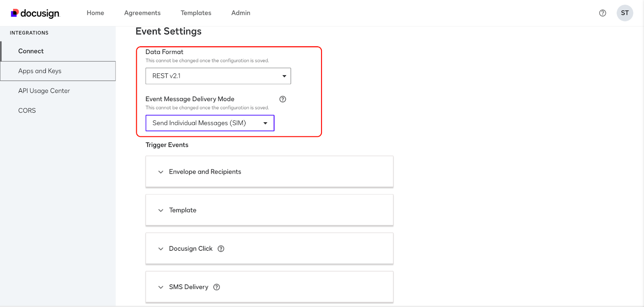
Task: Open the Send Individual Messages (SIM) dropdown
Action: coord(210,123)
